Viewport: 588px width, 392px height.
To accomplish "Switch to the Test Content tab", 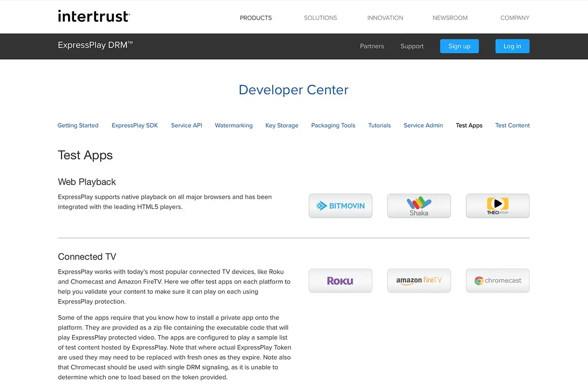I will (x=512, y=125).
